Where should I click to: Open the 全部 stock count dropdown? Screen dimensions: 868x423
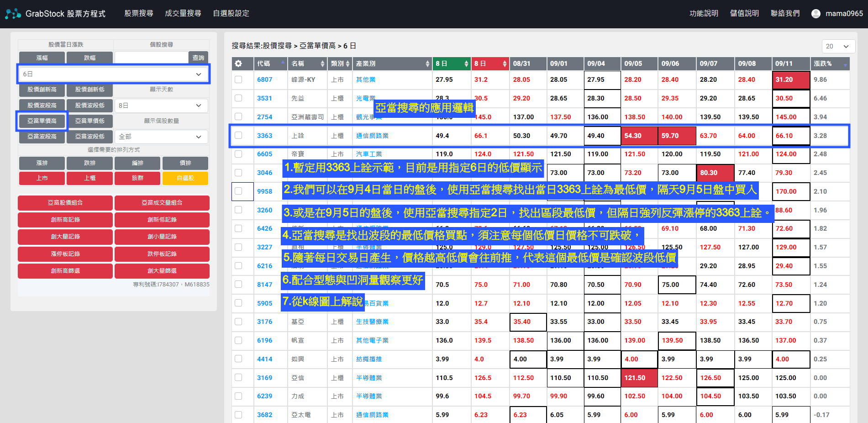161,137
